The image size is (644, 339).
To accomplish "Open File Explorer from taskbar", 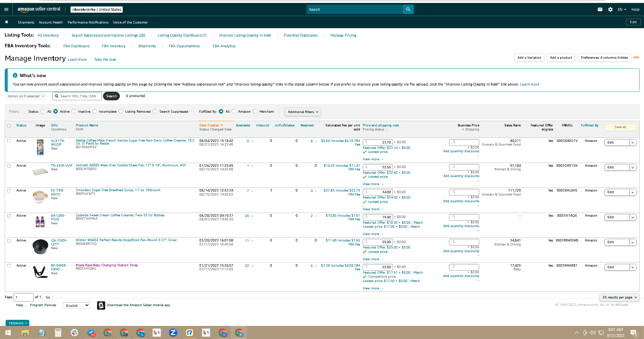I will [x=25, y=333].
